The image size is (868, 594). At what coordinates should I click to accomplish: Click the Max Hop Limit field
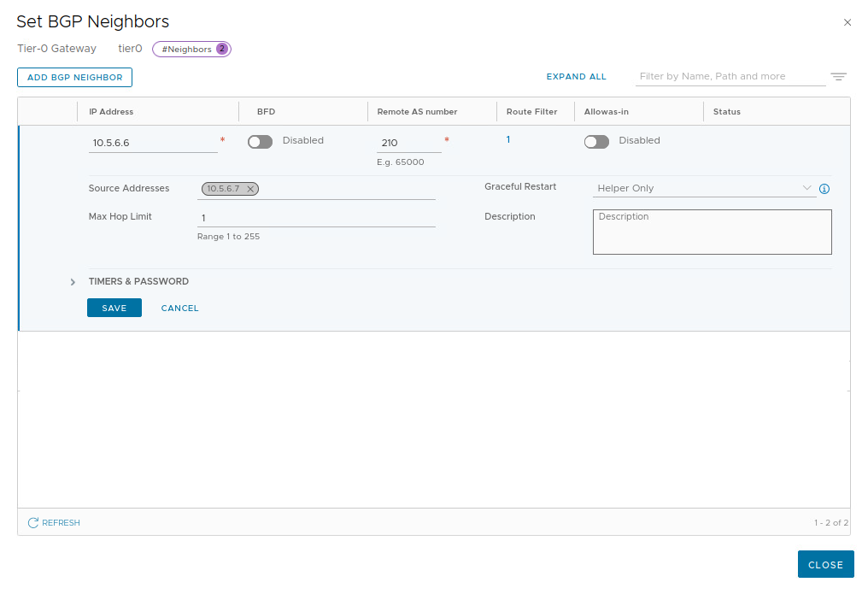(x=316, y=218)
